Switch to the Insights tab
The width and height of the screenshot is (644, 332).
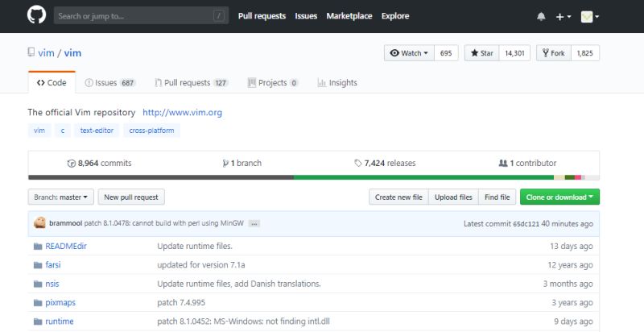(337, 82)
